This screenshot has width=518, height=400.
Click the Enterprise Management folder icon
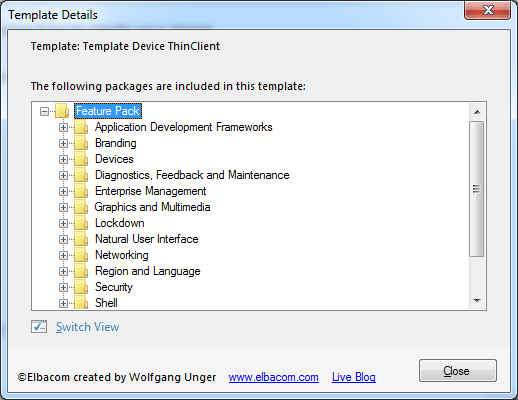click(x=81, y=191)
